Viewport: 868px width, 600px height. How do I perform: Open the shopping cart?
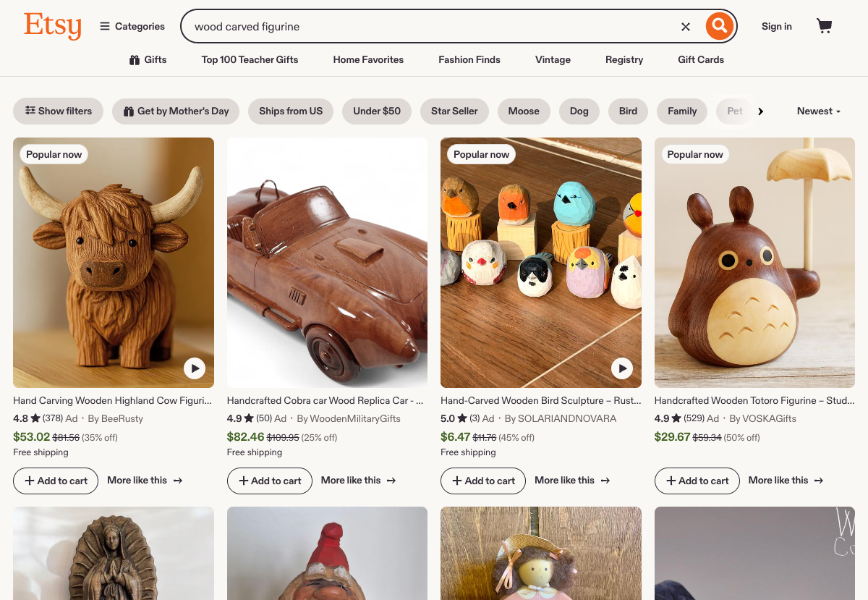[824, 27]
